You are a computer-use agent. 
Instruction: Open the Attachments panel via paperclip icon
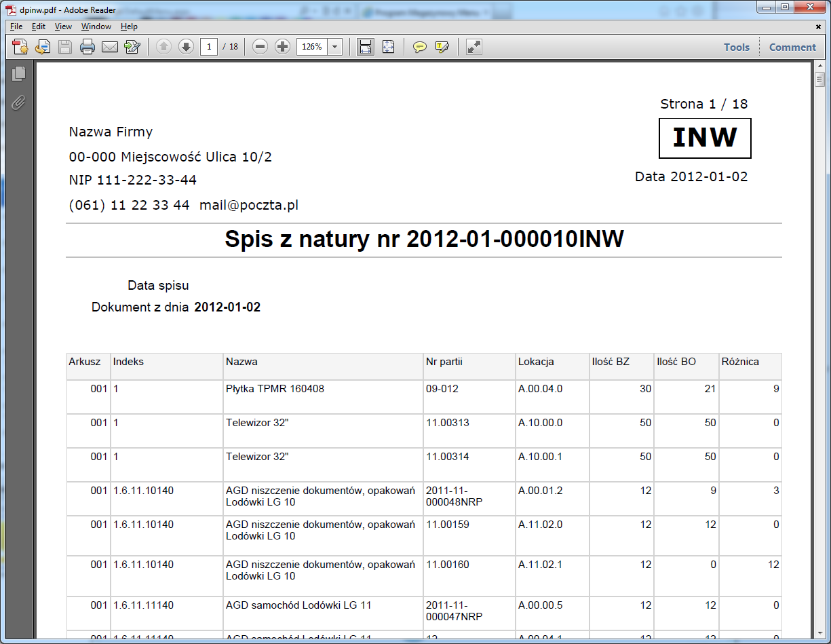pos(19,103)
